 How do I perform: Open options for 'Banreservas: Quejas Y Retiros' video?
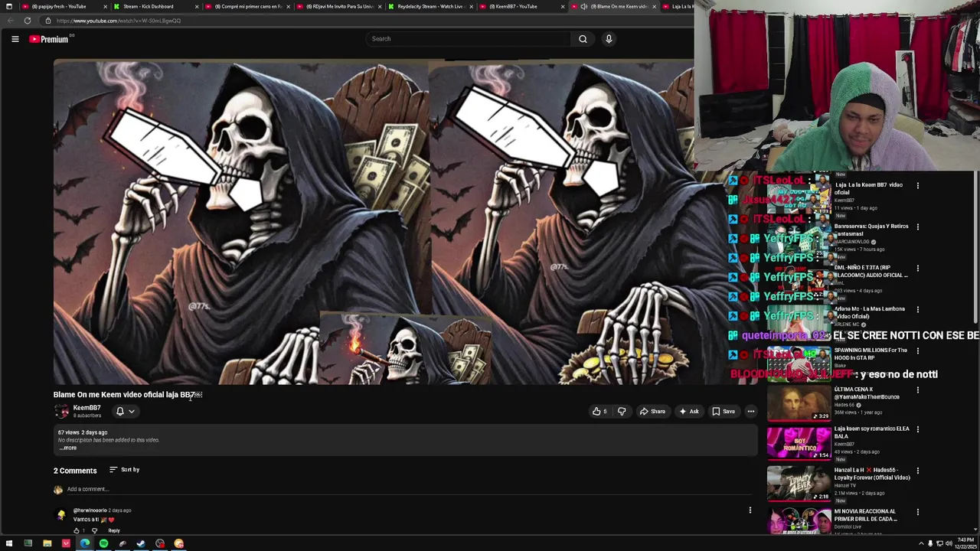click(918, 227)
